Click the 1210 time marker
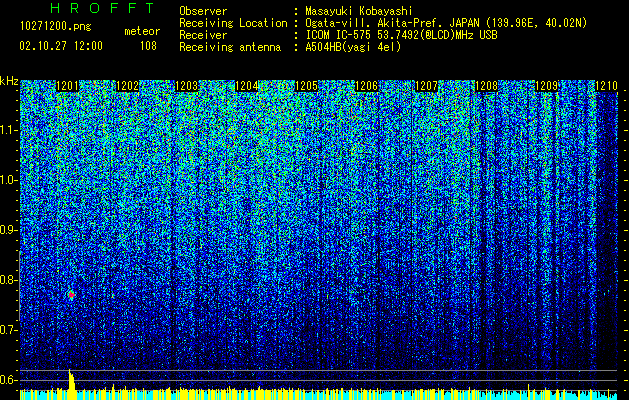629x400 pixels. pos(606,86)
